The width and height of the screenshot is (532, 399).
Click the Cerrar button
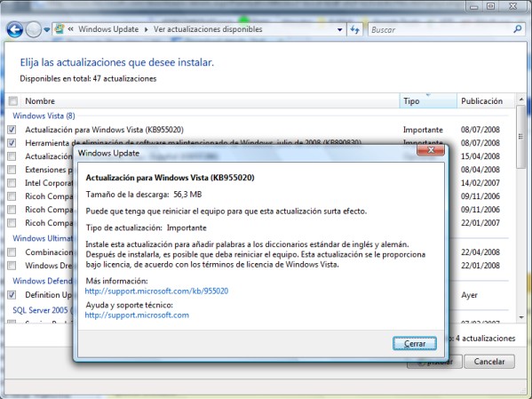pyautogui.click(x=415, y=344)
